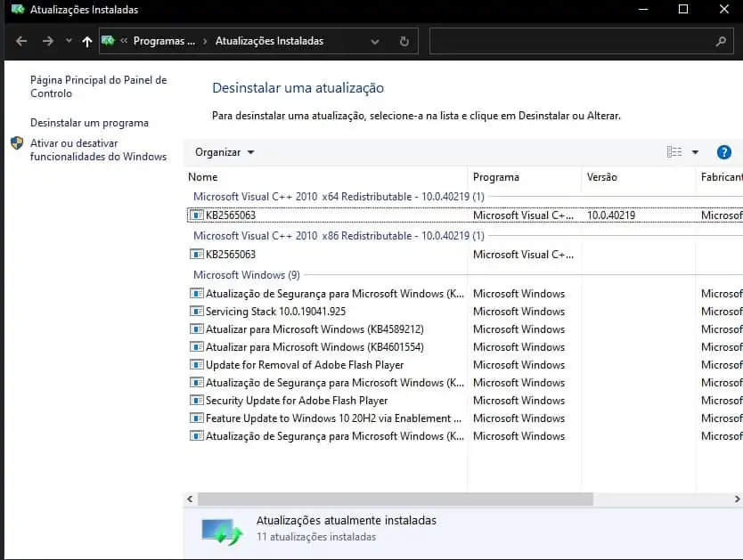Click the horizontal scrollbar thumb

tap(396, 499)
